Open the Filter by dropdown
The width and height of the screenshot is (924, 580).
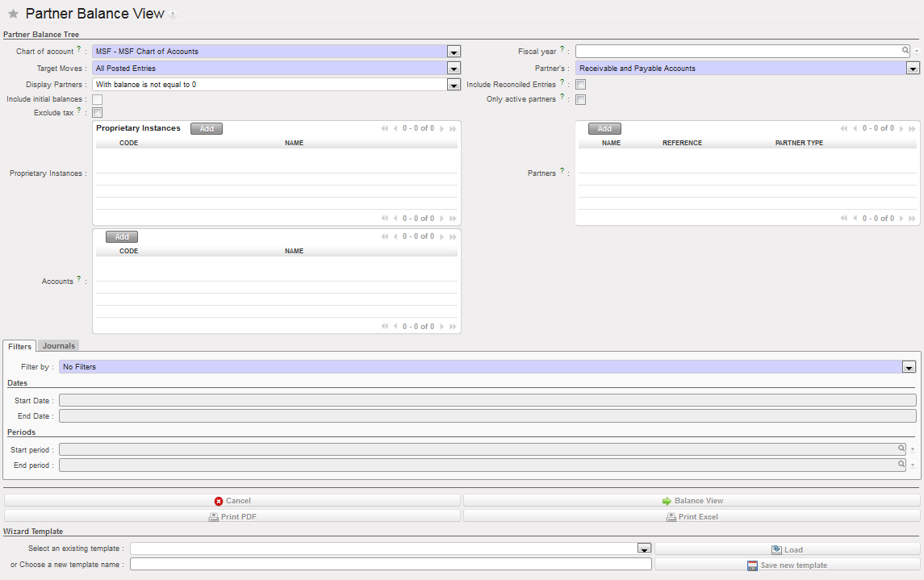tap(908, 367)
